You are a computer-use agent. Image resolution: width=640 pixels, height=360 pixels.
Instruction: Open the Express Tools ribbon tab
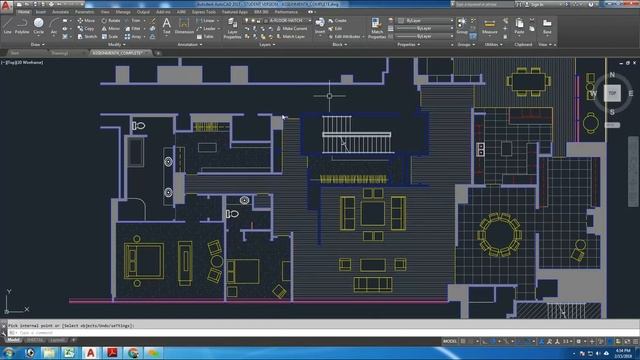pyautogui.click(x=203, y=12)
